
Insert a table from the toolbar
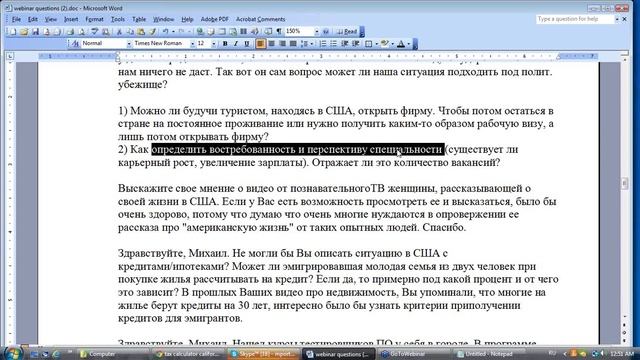[221, 31]
